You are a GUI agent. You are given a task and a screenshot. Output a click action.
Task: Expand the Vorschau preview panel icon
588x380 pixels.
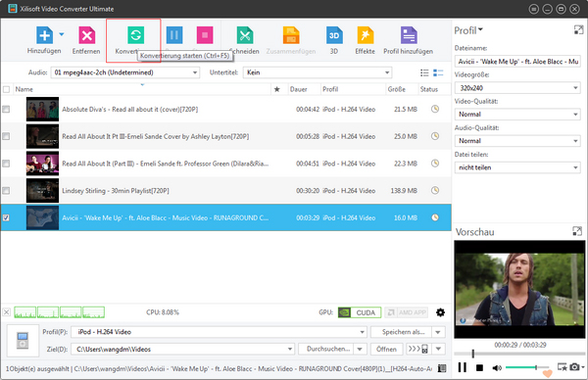click(x=577, y=231)
